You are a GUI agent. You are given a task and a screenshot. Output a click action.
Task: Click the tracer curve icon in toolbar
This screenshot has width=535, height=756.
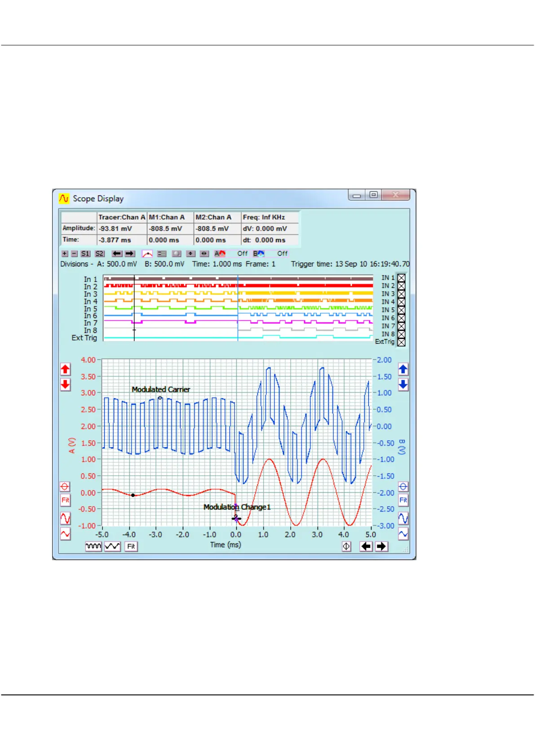coord(147,254)
